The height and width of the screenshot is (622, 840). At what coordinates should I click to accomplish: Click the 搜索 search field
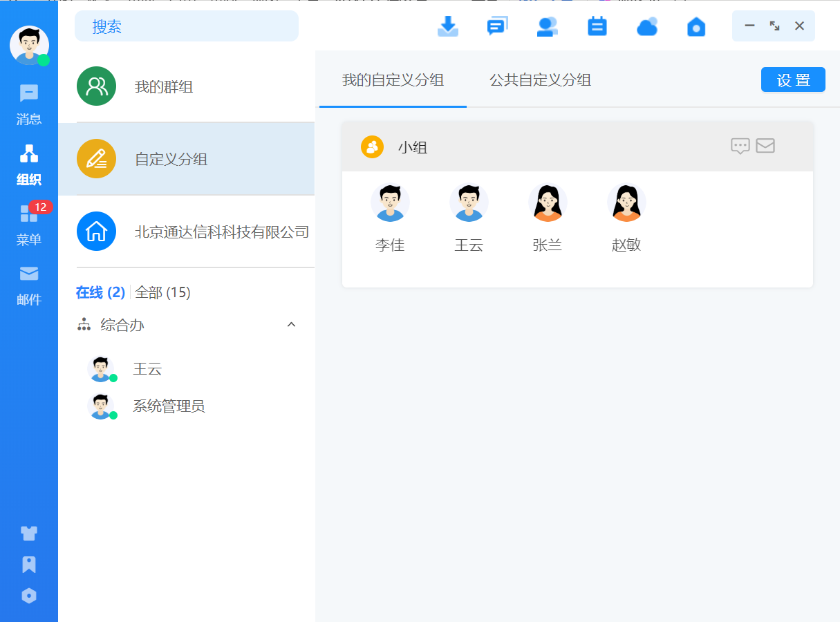click(187, 26)
